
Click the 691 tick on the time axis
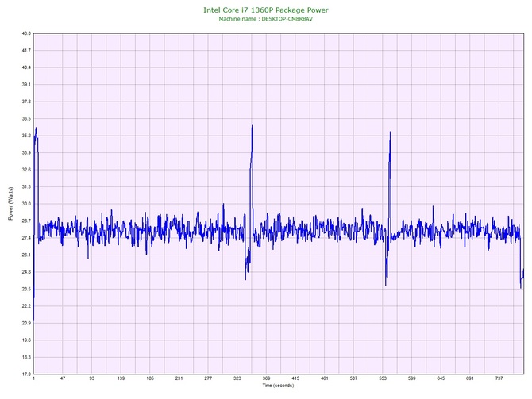click(470, 378)
